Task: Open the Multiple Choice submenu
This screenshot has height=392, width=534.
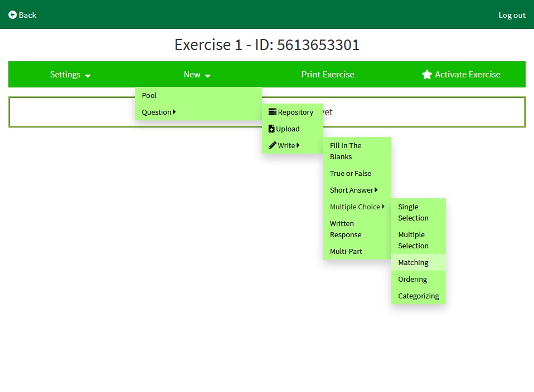Action: pyautogui.click(x=357, y=207)
